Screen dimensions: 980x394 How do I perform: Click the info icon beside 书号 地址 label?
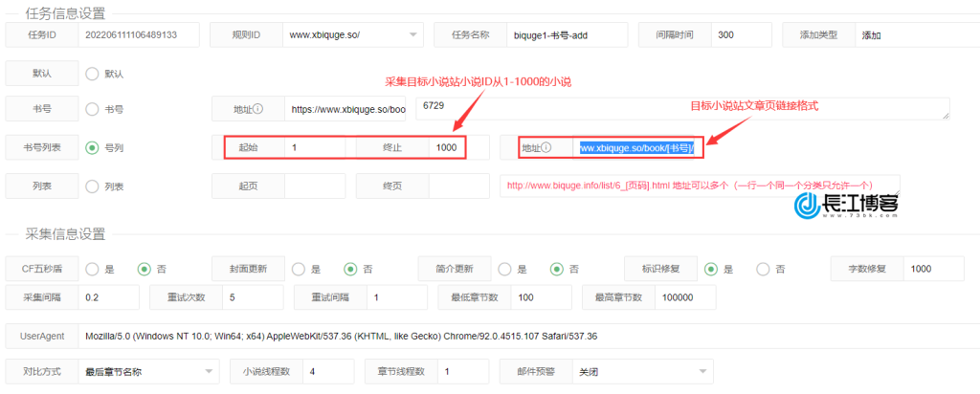point(257,109)
